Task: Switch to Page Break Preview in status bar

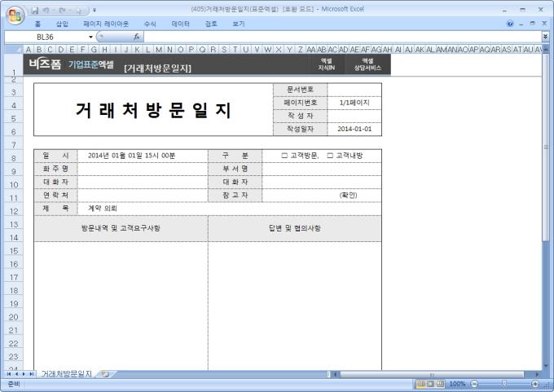Action: point(440,384)
